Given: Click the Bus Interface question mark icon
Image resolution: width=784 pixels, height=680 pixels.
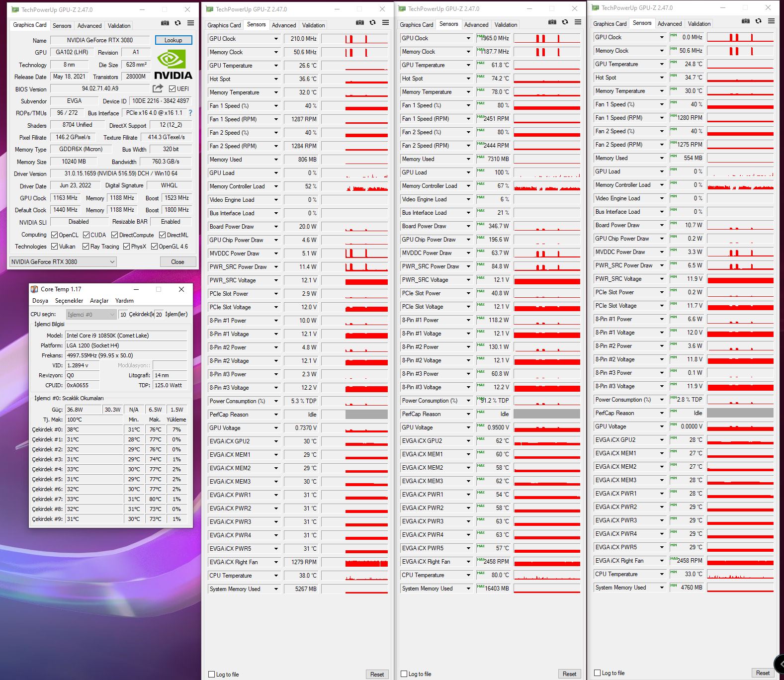Looking at the screenshot, I should tap(190, 113).
